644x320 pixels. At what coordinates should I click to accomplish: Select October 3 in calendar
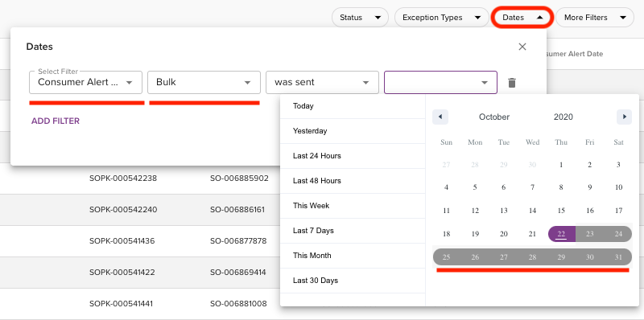[x=618, y=165]
